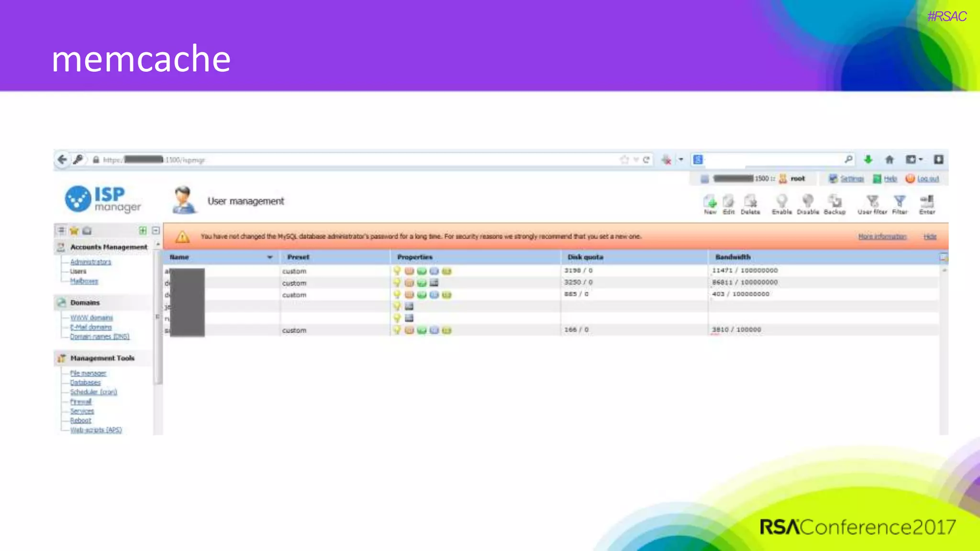Open E-Mail domains
The image size is (980, 551).
coord(91,327)
